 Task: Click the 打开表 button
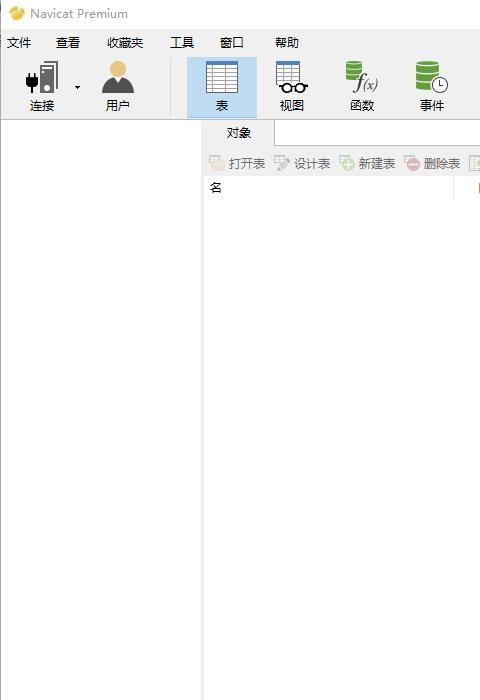click(x=237, y=163)
